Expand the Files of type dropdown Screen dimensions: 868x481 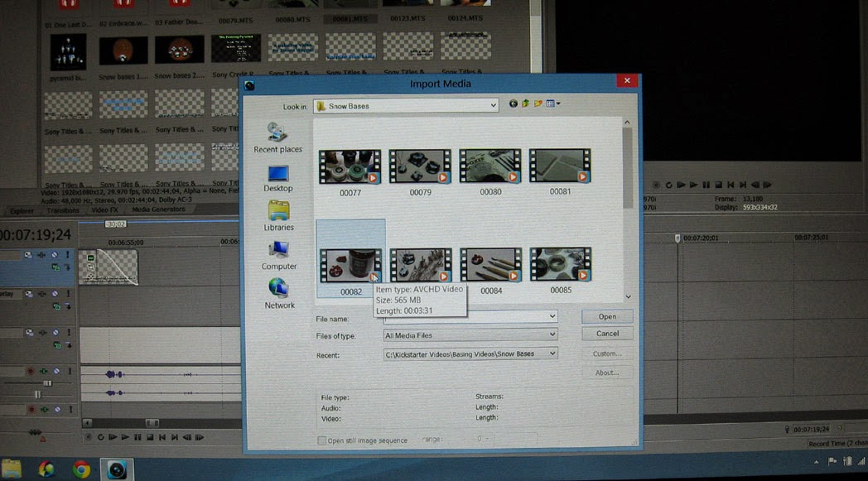[x=552, y=334]
